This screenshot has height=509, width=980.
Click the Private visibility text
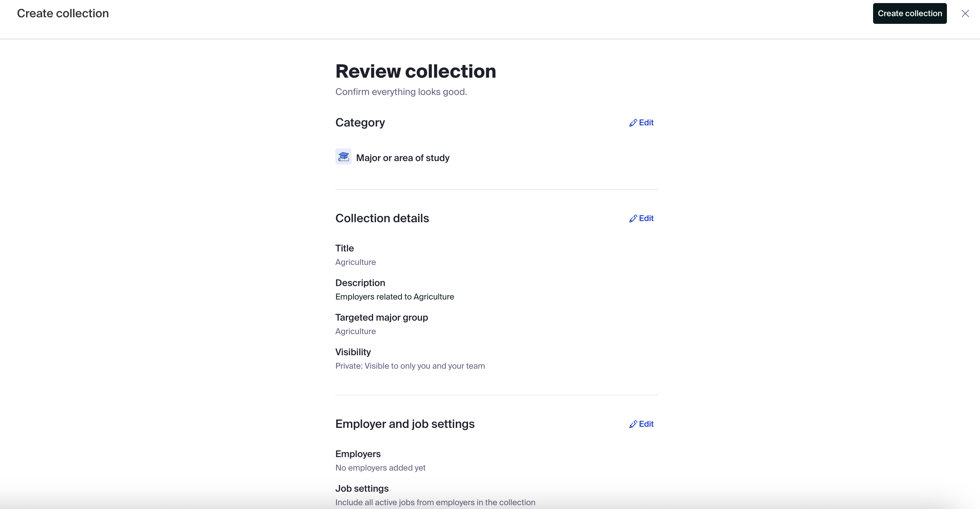point(410,366)
